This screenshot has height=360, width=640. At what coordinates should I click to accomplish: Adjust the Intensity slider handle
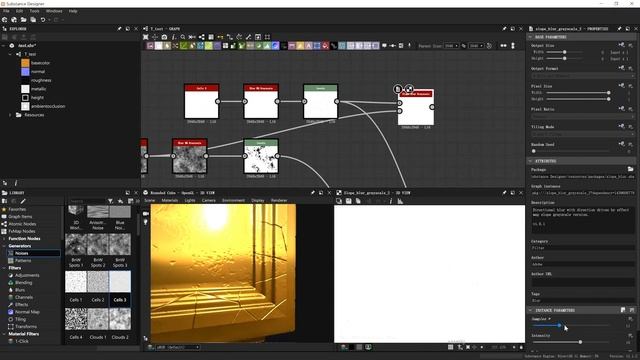click(580, 342)
